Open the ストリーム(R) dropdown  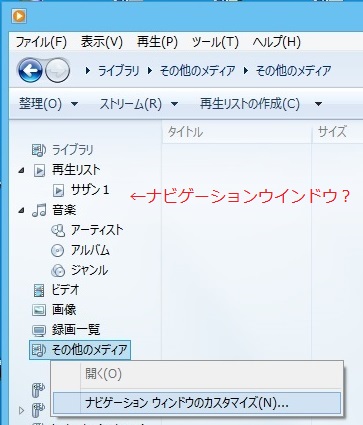[x=139, y=104]
